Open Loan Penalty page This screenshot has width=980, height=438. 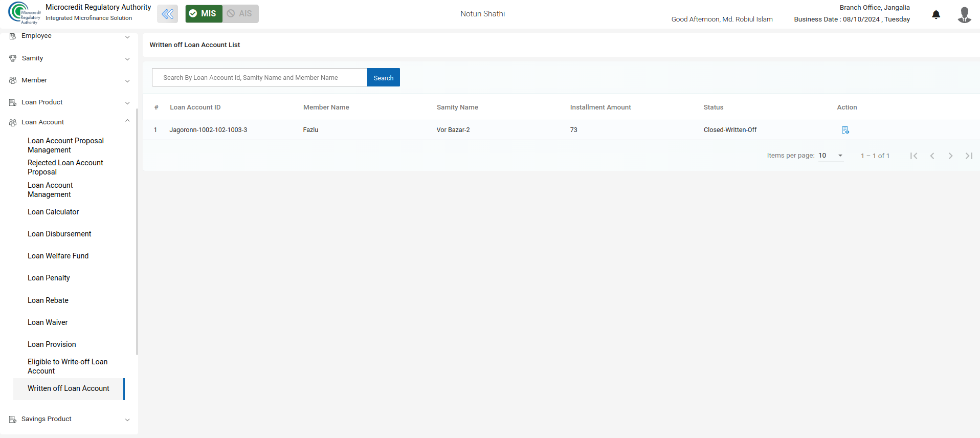[x=49, y=278]
